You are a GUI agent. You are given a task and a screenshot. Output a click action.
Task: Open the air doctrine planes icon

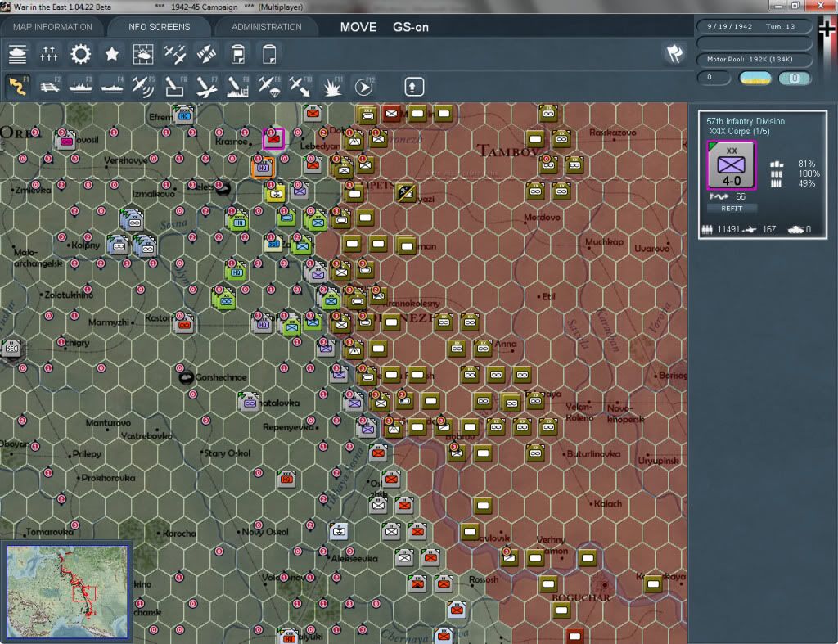point(175,55)
